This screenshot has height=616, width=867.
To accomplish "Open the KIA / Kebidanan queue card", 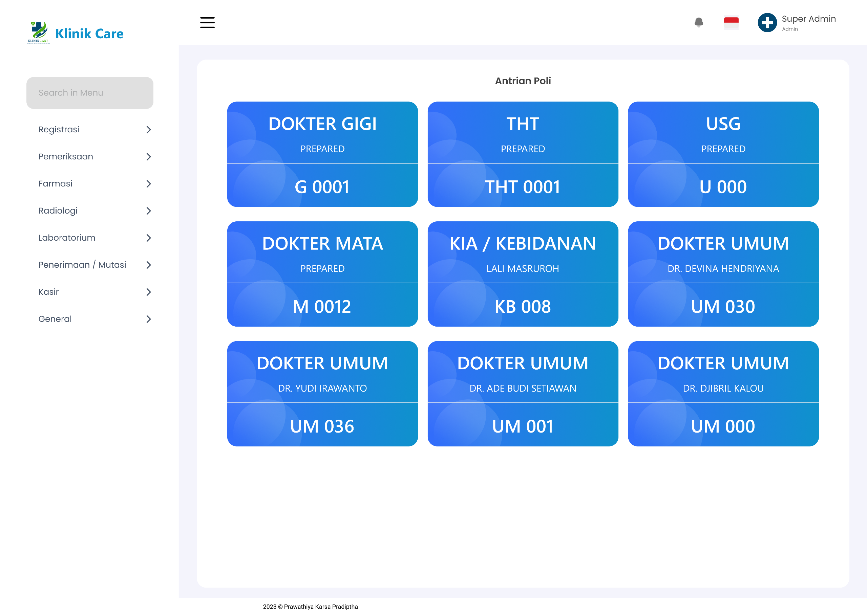I will [523, 273].
